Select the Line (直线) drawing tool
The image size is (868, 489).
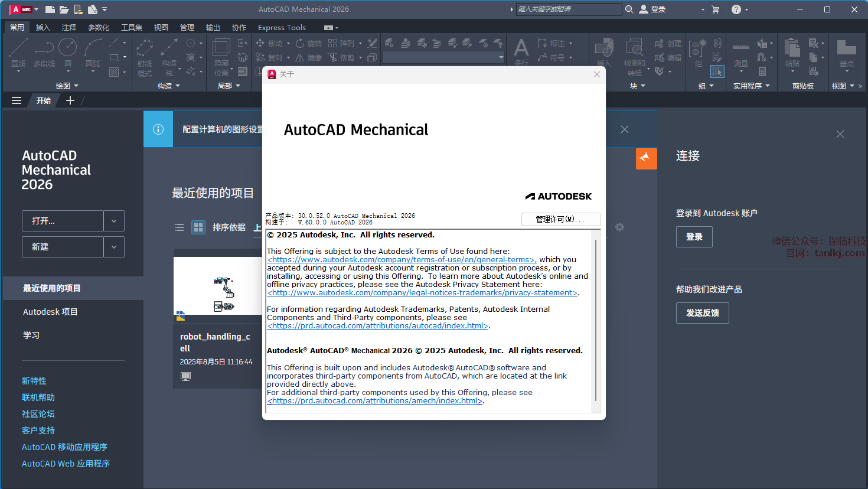tap(18, 53)
